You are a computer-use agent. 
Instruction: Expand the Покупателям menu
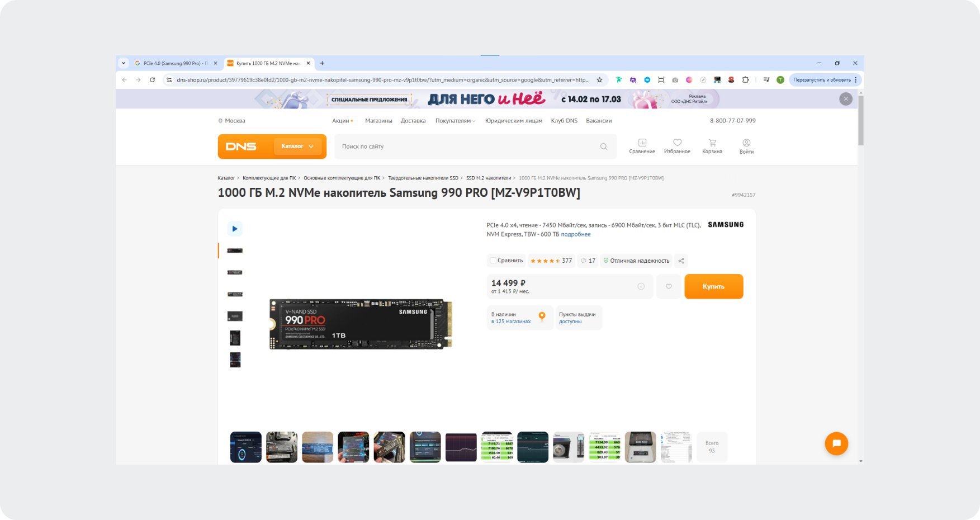tap(455, 121)
